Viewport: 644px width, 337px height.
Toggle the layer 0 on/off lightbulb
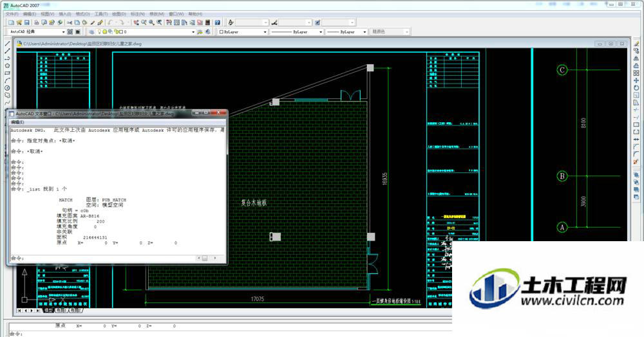click(x=100, y=32)
